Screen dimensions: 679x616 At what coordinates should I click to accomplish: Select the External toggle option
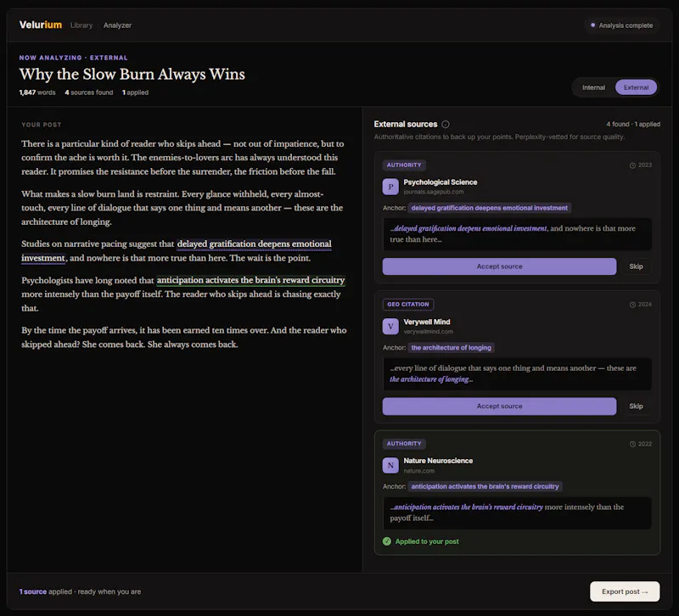tap(636, 87)
